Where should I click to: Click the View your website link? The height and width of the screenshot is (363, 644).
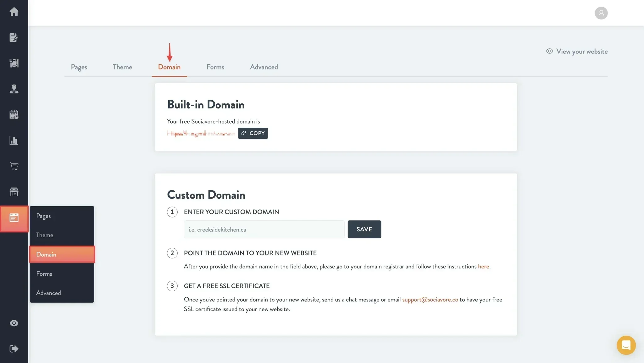[x=577, y=51]
